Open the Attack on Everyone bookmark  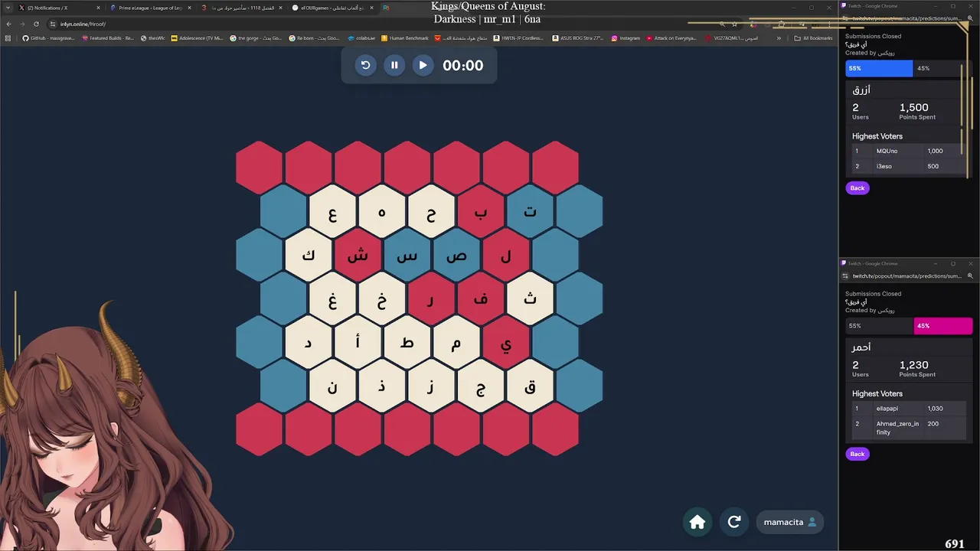671,37
